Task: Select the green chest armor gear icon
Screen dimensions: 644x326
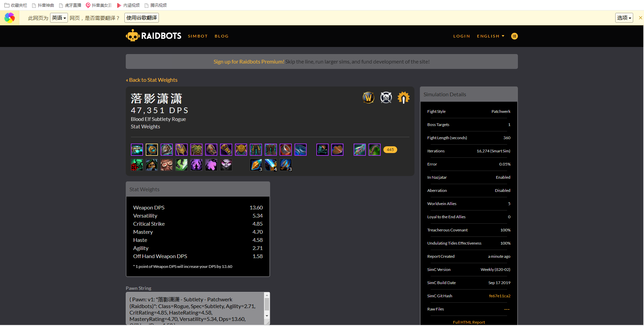Action: click(x=196, y=150)
